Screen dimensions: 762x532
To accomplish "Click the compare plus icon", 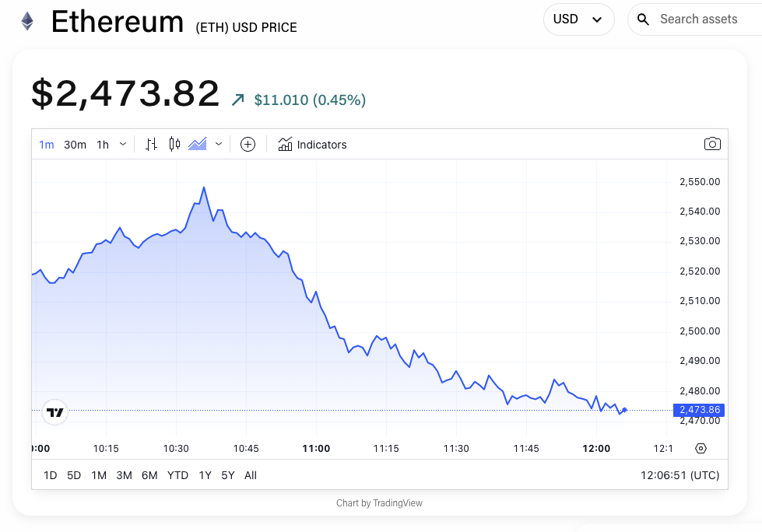I will coord(248,144).
